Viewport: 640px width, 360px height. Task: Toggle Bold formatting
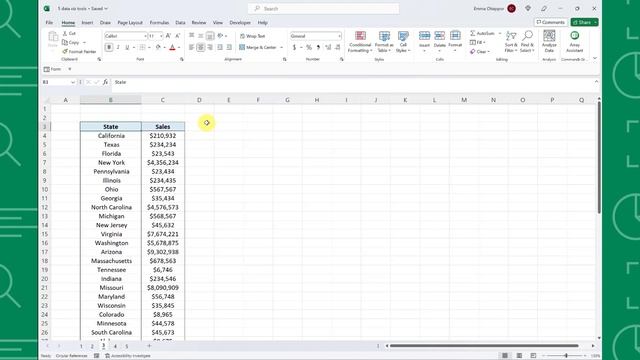(x=109, y=47)
